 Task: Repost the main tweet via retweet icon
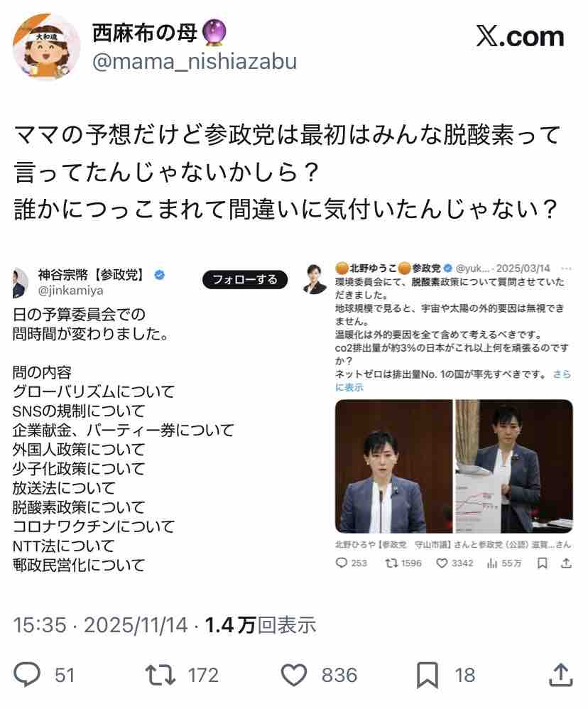tap(160, 675)
